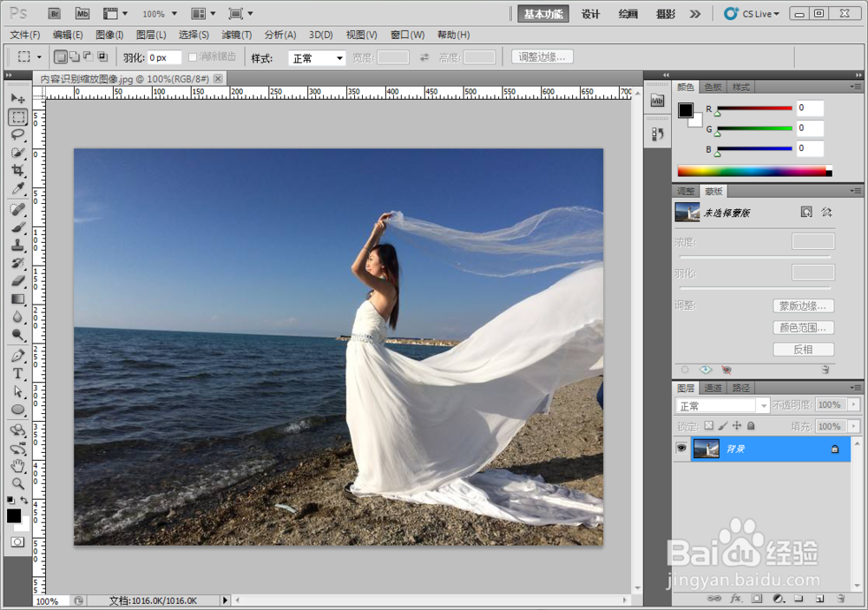The width and height of the screenshot is (868, 610).
Task: Toggle lock transparent pixels in layers panel
Action: point(708,426)
